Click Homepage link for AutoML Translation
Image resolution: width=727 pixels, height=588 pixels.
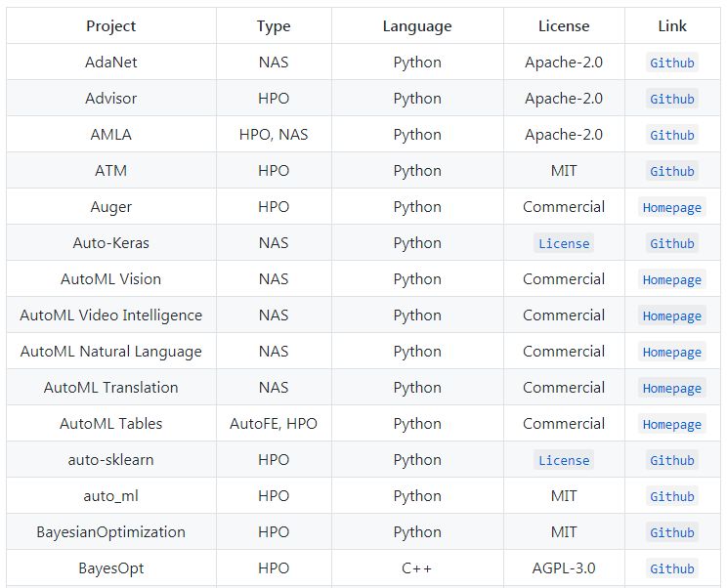(672, 388)
